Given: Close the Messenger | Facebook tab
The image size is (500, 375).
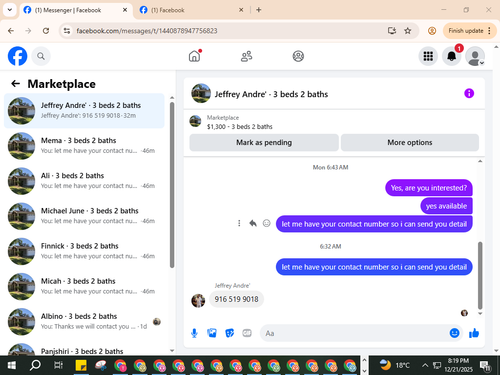Looking at the screenshot, I should (125, 10).
